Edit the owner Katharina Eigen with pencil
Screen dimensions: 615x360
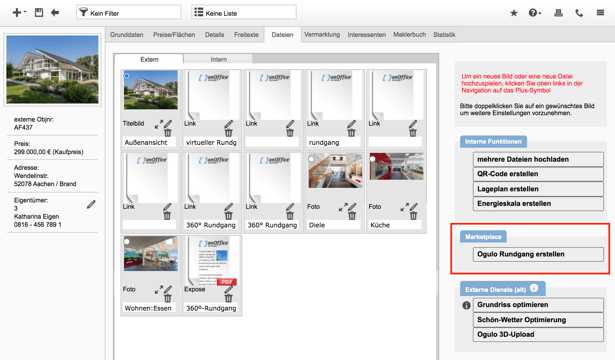click(x=91, y=204)
